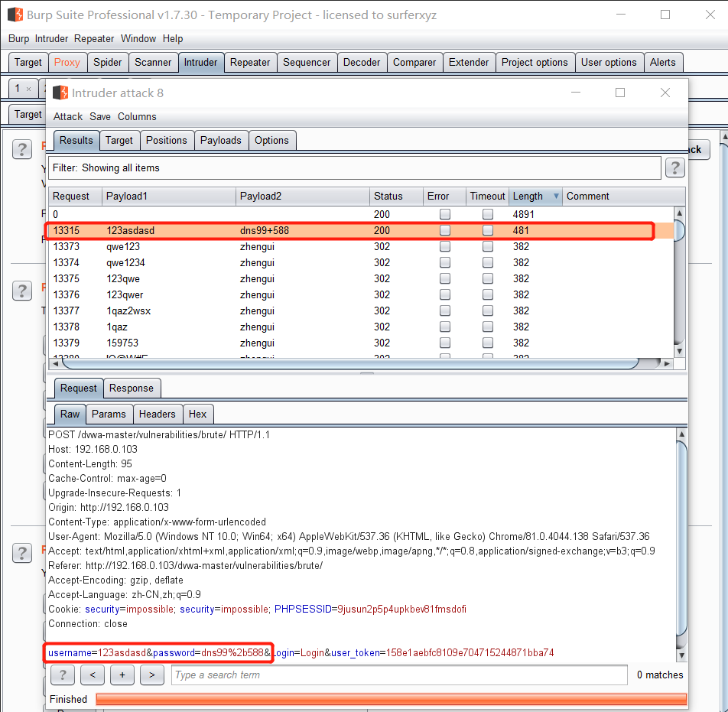The height and width of the screenshot is (712, 728).
Task: Click the Finished attack progress bar
Action: click(391, 700)
